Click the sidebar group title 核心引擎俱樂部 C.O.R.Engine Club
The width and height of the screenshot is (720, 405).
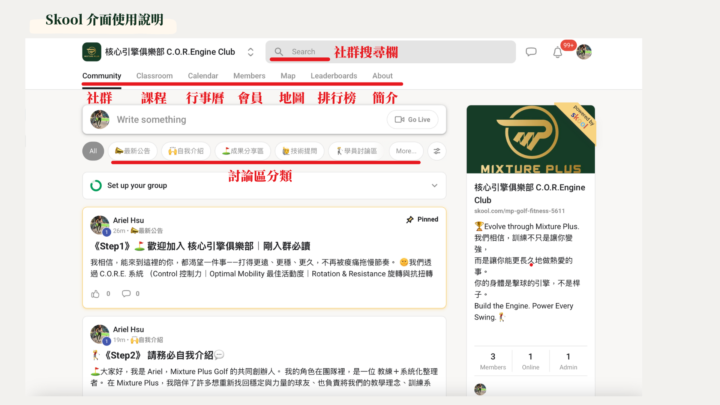coord(529,194)
